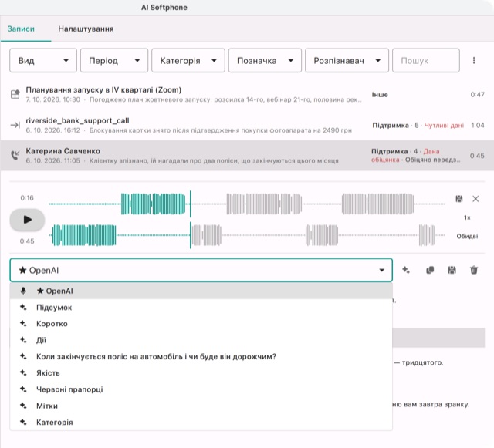Choose ★ OpenAI option in list

click(x=201, y=291)
